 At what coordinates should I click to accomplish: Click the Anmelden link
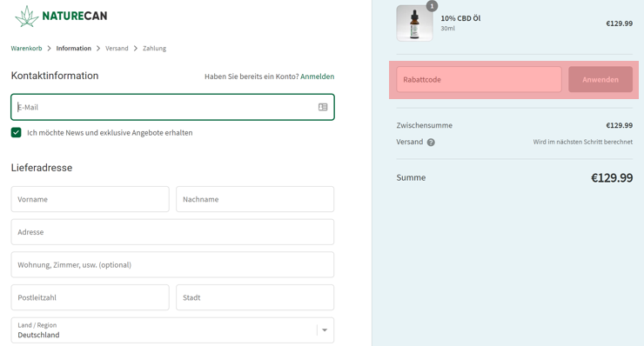[317, 77]
